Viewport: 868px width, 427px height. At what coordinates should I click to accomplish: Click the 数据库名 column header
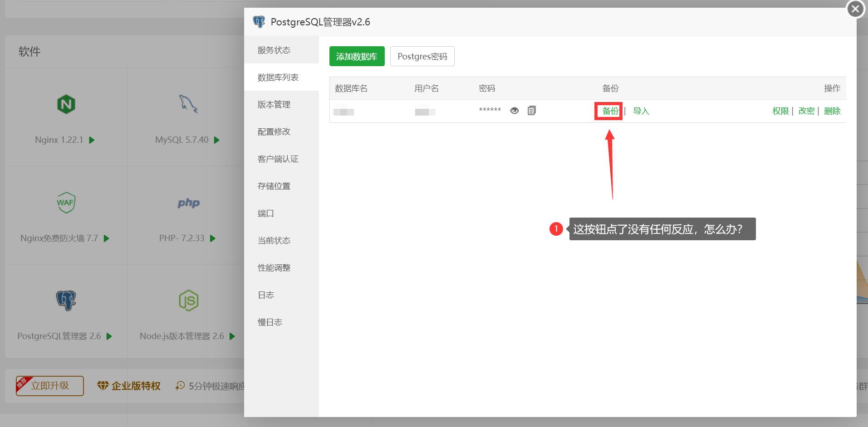[x=351, y=88]
